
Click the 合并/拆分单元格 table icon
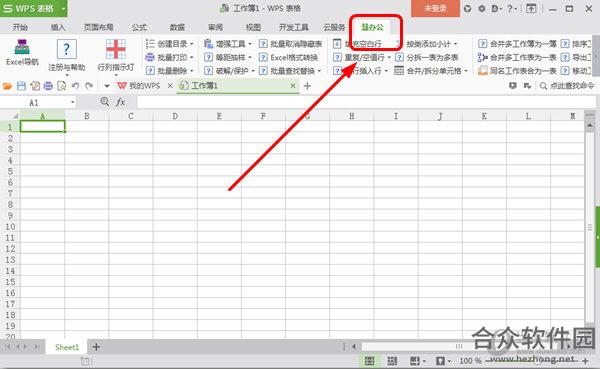(399, 70)
